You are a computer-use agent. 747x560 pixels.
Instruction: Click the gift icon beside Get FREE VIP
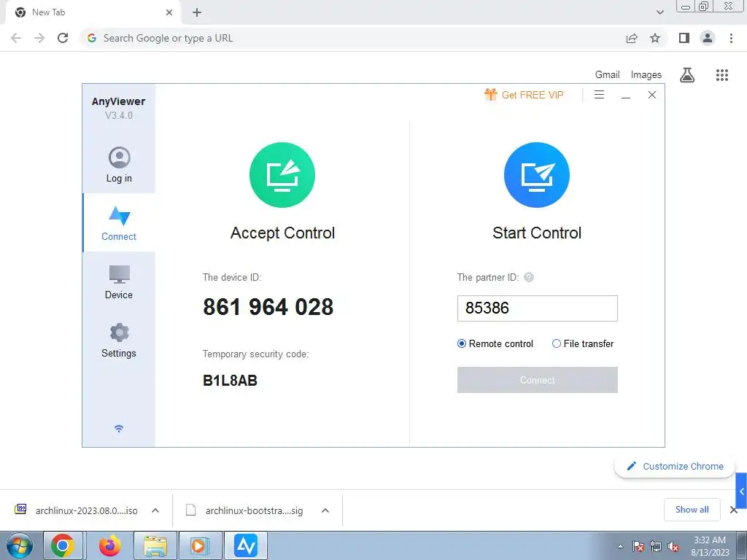[x=491, y=94]
